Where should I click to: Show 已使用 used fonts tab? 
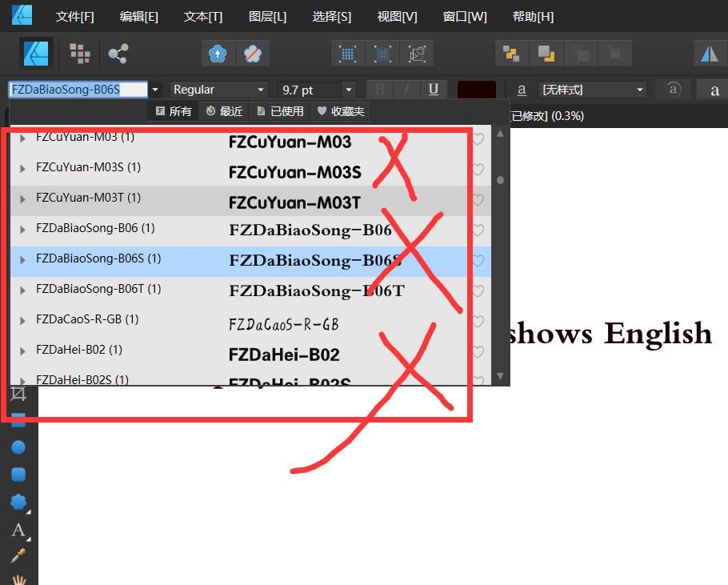(x=281, y=111)
